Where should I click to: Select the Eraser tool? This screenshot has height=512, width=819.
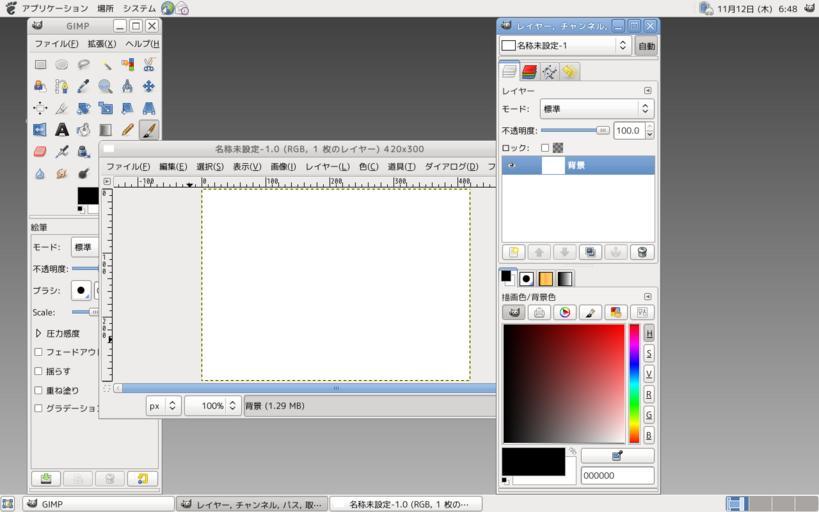(40, 152)
